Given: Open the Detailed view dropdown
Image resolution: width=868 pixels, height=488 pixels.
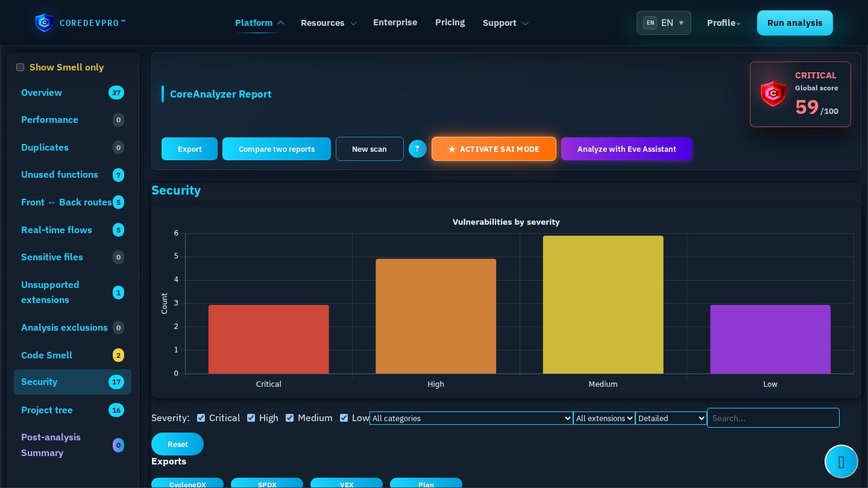Looking at the screenshot, I should [671, 418].
